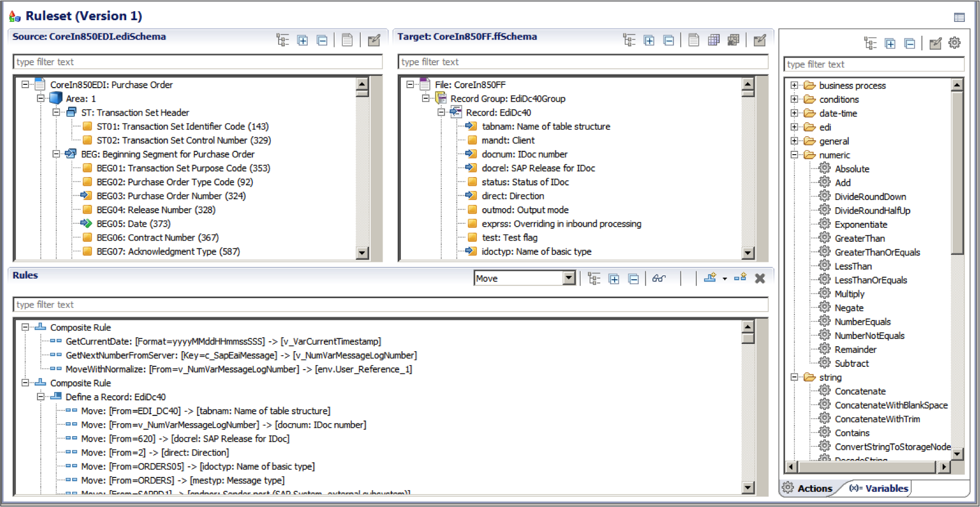Image resolution: width=980 pixels, height=507 pixels.
Task: Click the edit pencil icon in the Target toolbar
Action: (760, 40)
